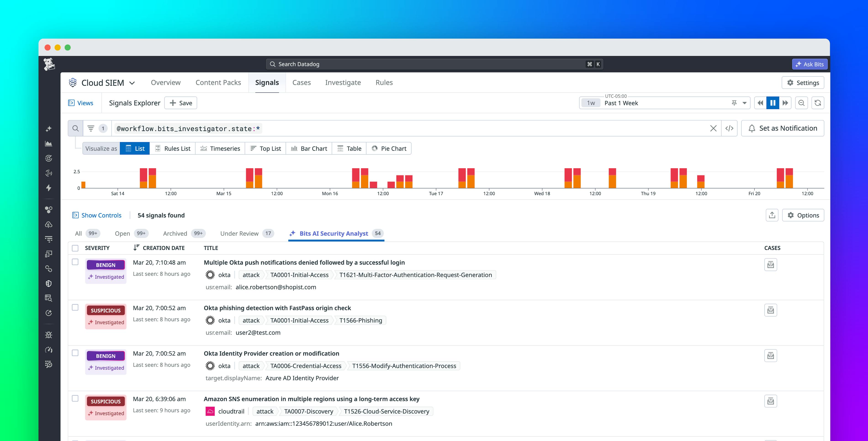Open the export icon above the signals table

(772, 215)
